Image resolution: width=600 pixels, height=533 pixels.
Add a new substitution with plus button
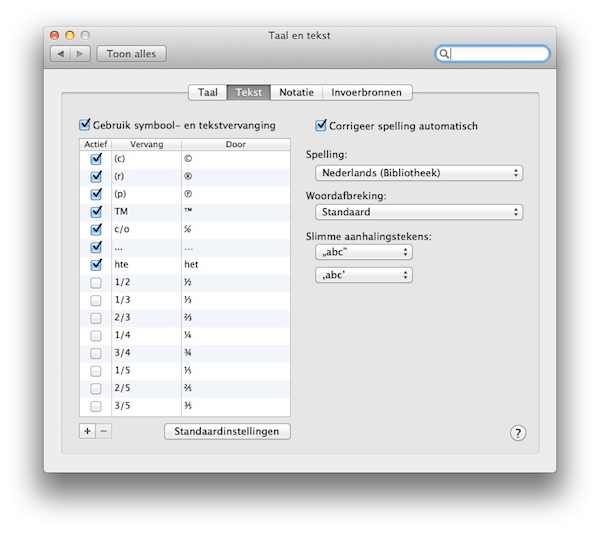coord(87,431)
